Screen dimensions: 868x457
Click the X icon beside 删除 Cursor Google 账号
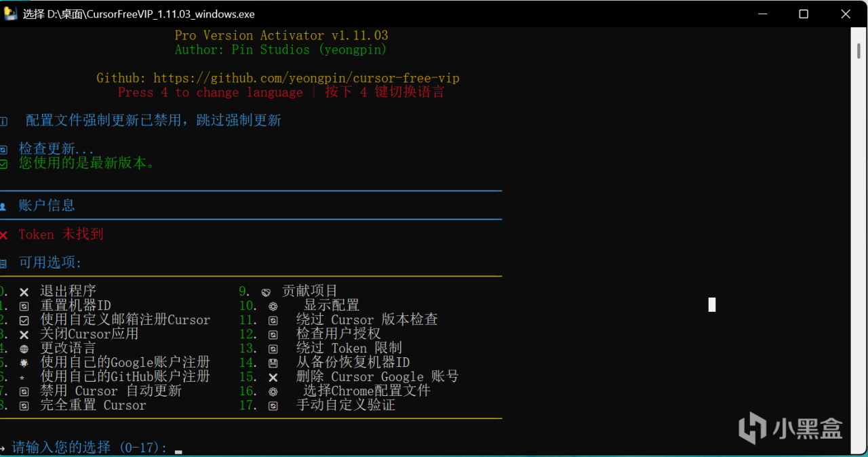(x=273, y=378)
